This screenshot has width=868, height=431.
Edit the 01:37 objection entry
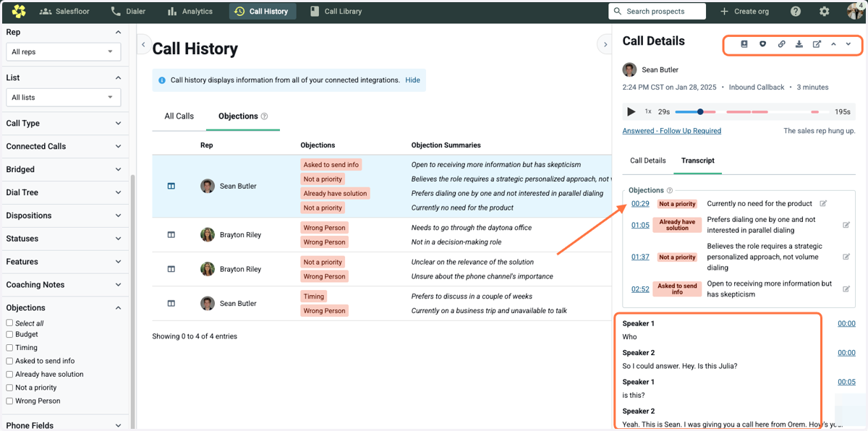[846, 257]
